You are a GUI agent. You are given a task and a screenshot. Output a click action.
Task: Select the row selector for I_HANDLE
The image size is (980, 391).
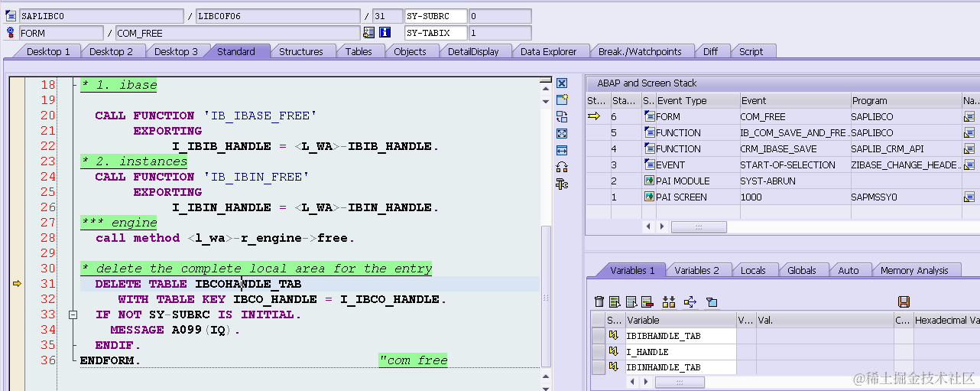pos(598,351)
